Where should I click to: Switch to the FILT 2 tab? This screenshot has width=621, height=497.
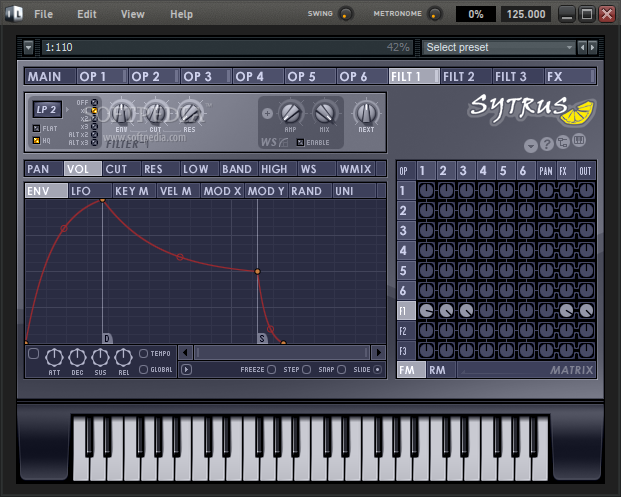click(x=466, y=76)
